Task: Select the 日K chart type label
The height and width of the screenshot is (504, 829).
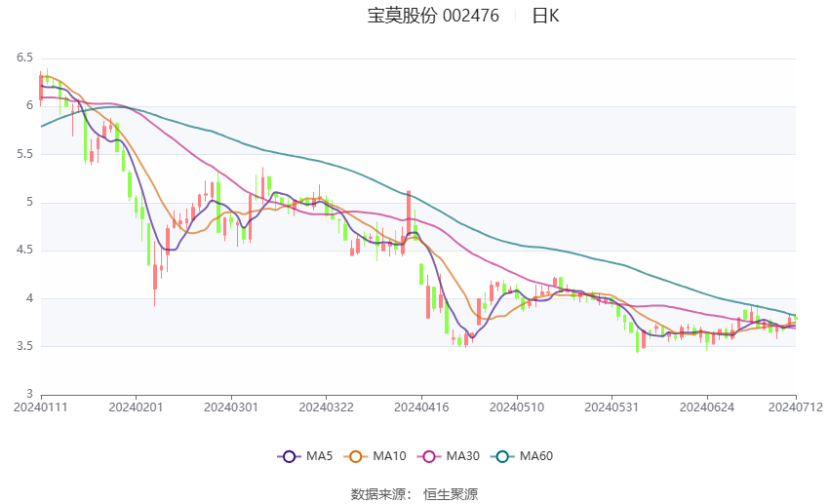Action: pos(545,16)
